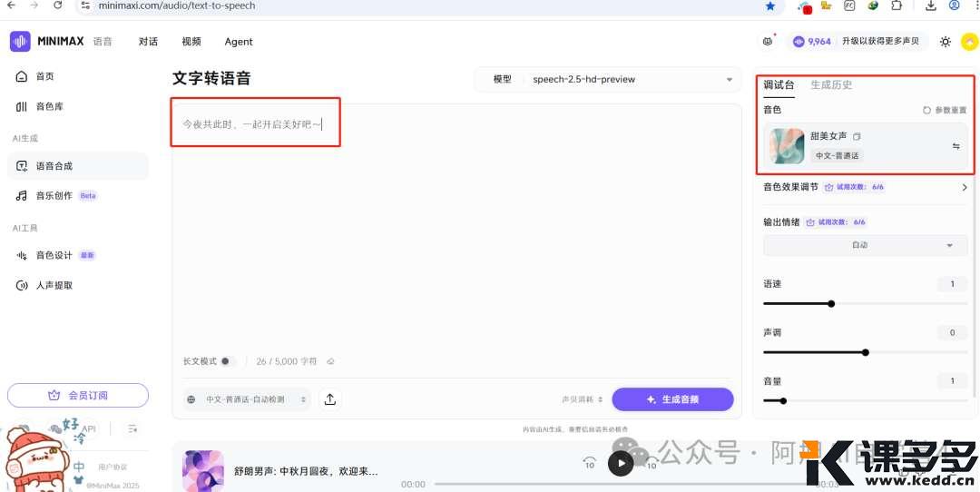Click the swap voice arrows icon
The image size is (980, 492).
pyautogui.click(x=955, y=146)
